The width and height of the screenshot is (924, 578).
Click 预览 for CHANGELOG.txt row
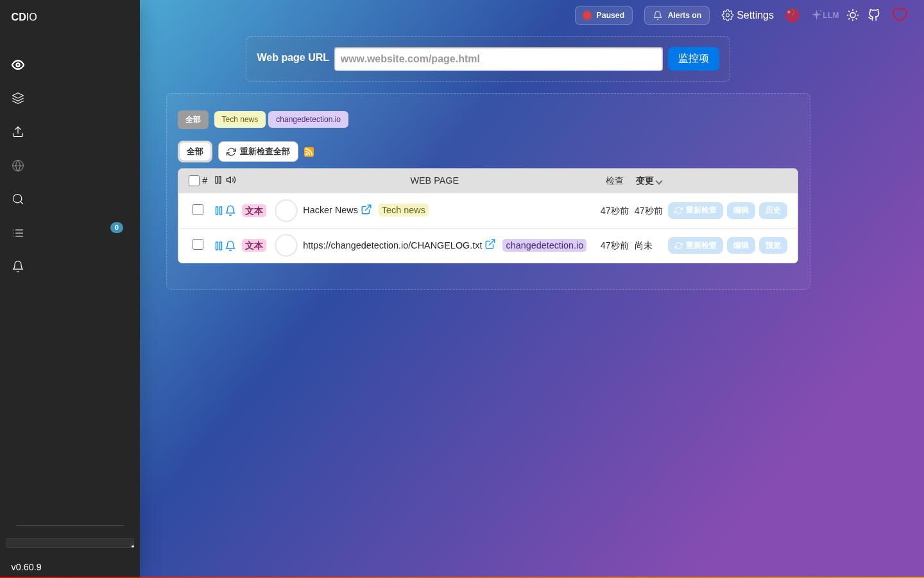tap(773, 245)
